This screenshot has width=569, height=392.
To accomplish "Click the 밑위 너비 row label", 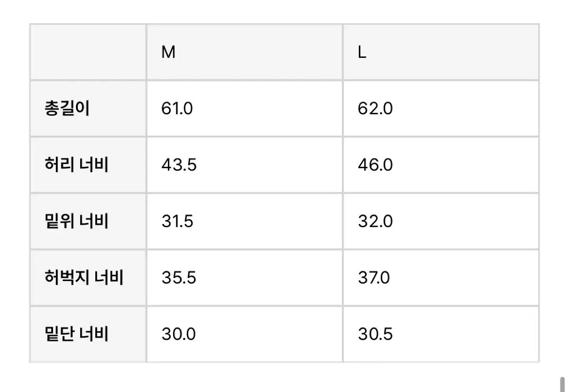I will pos(76,221).
